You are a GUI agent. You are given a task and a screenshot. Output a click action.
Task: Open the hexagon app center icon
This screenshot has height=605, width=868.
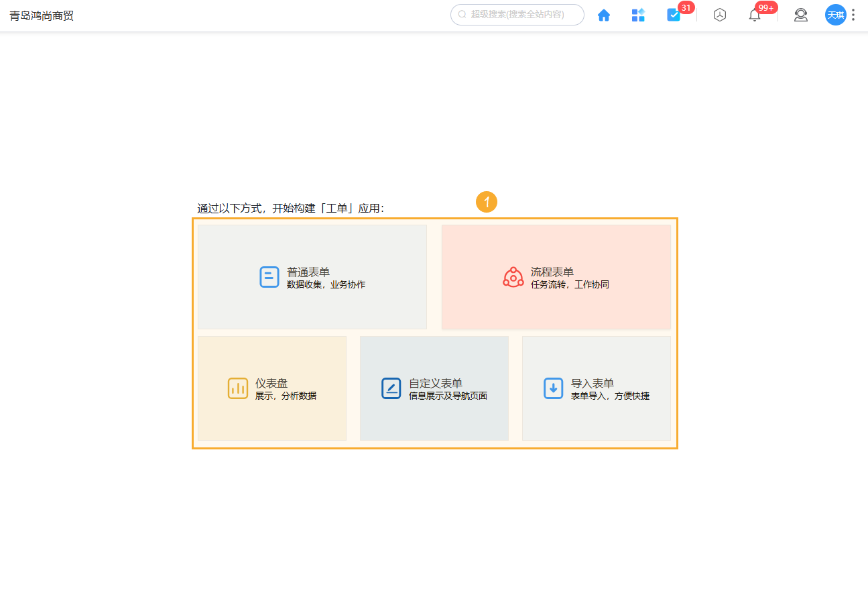pos(720,15)
